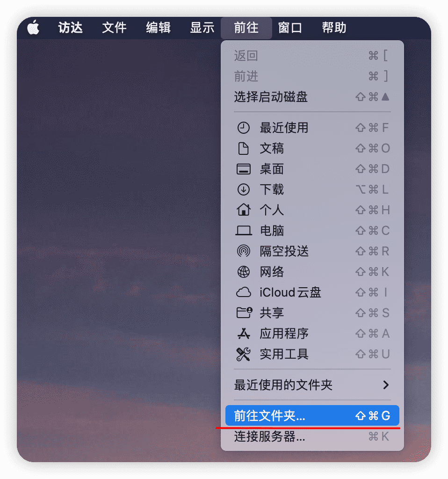The height and width of the screenshot is (479, 448).
Task: Expand the 最近使用的文件夹 submenu arrow
Action: [x=386, y=385]
